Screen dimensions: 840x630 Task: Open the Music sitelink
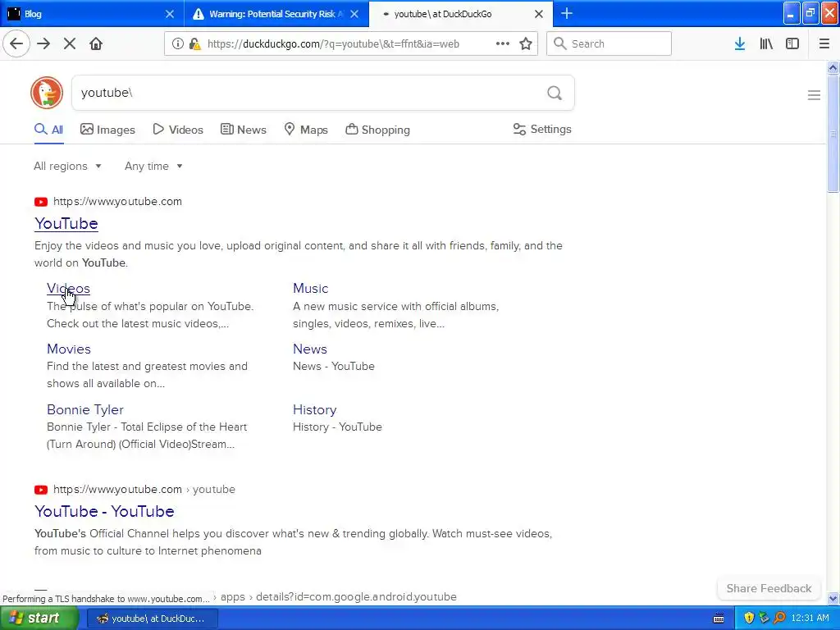(311, 288)
